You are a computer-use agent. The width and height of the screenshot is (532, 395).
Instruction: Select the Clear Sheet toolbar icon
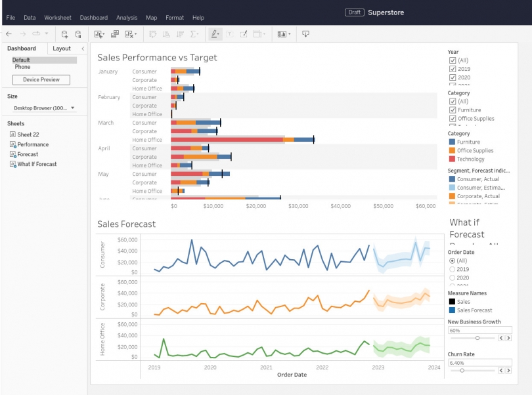coord(129,33)
